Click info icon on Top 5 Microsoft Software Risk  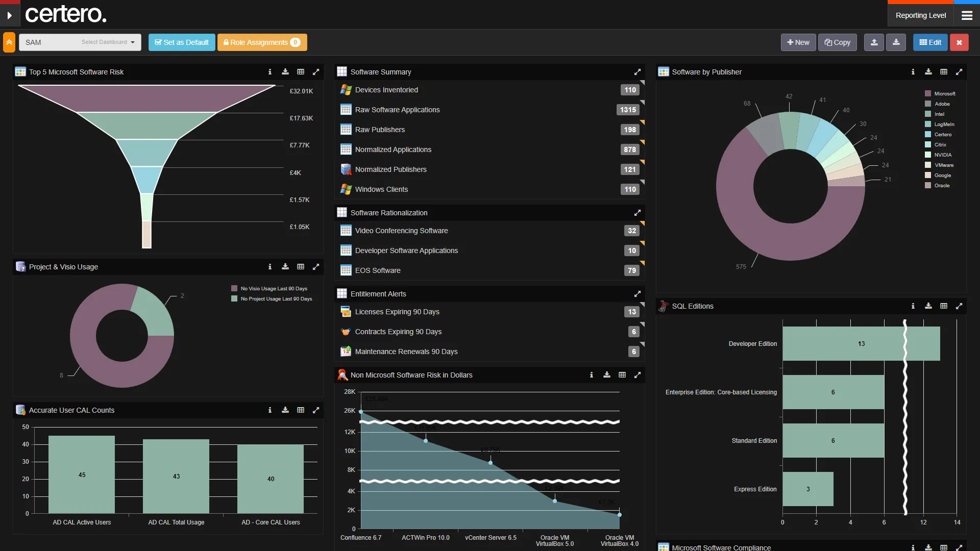270,72
